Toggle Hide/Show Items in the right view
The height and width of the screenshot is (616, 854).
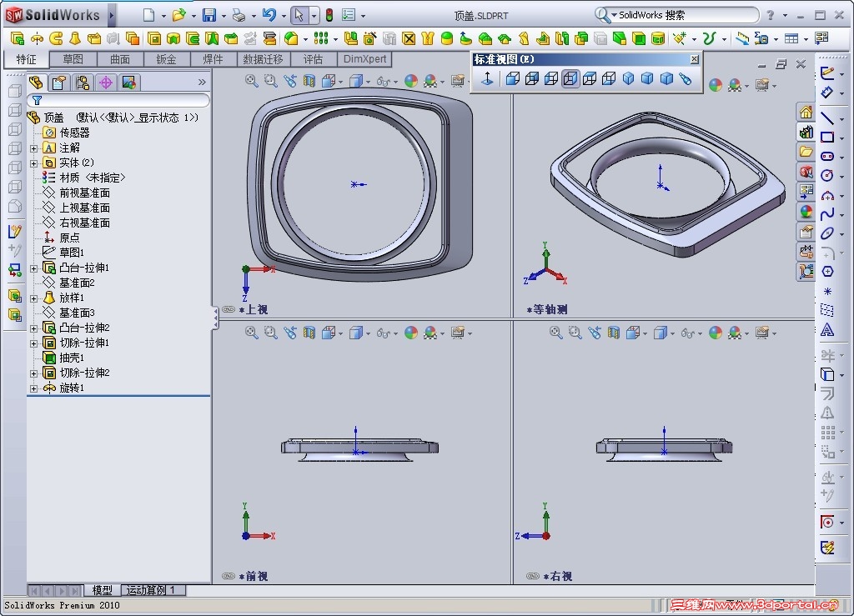point(688,333)
